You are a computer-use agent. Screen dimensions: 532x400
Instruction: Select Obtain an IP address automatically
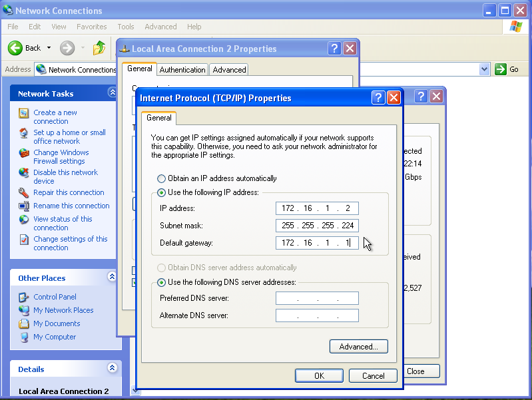(161, 178)
